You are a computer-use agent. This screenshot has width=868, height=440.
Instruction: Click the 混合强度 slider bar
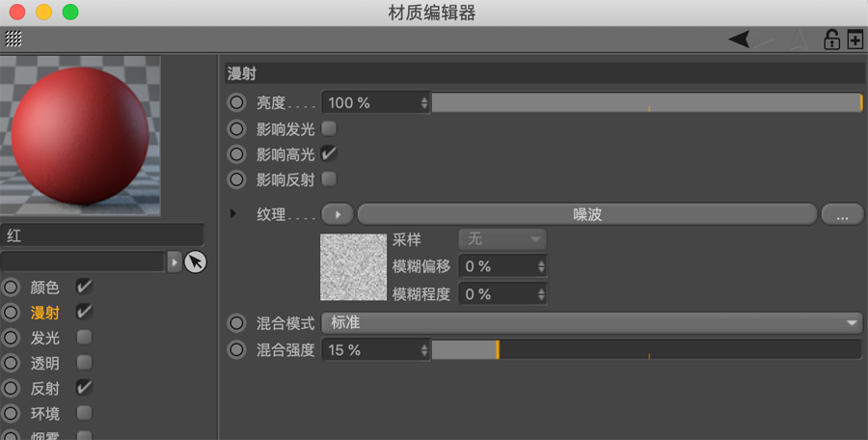[x=646, y=350]
